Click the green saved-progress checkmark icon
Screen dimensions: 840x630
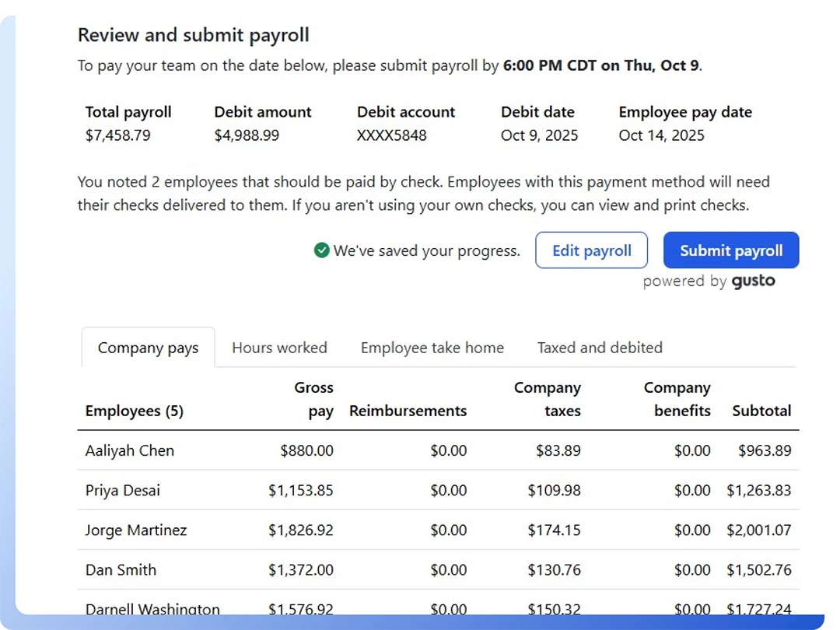(x=321, y=250)
